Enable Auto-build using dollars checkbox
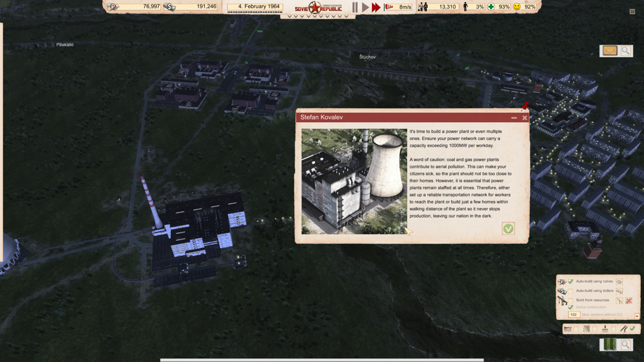The image size is (644, 362). 570,291
